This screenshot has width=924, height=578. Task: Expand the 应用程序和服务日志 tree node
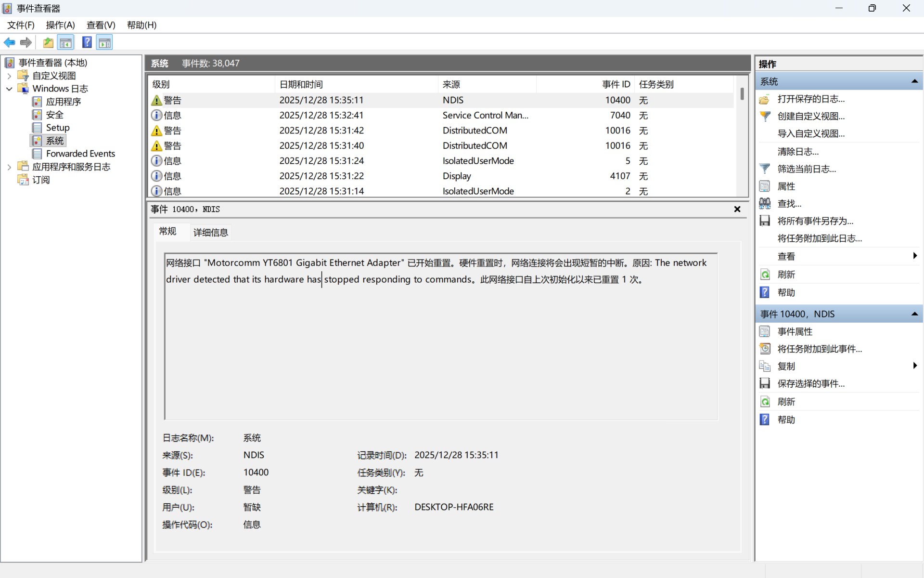[9, 167]
